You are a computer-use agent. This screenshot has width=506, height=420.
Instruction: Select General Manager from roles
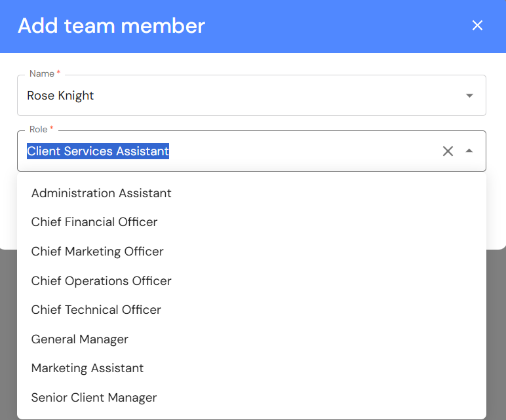pos(80,339)
